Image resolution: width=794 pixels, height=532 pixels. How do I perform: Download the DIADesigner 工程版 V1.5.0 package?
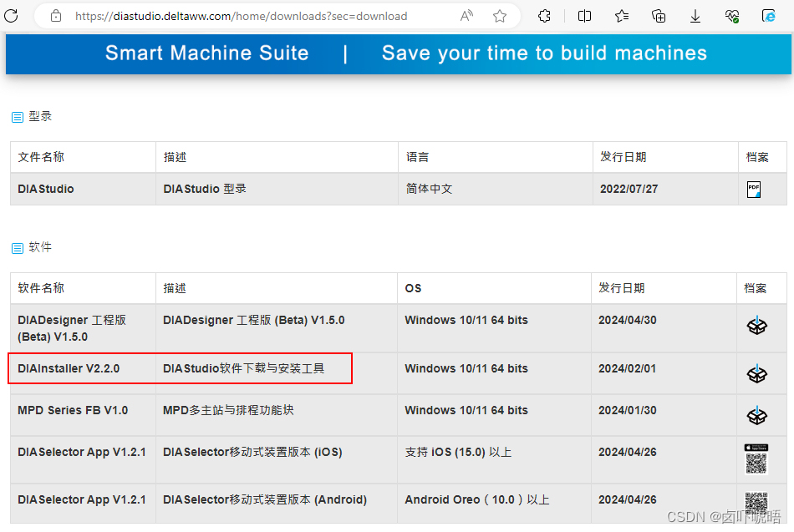757,327
